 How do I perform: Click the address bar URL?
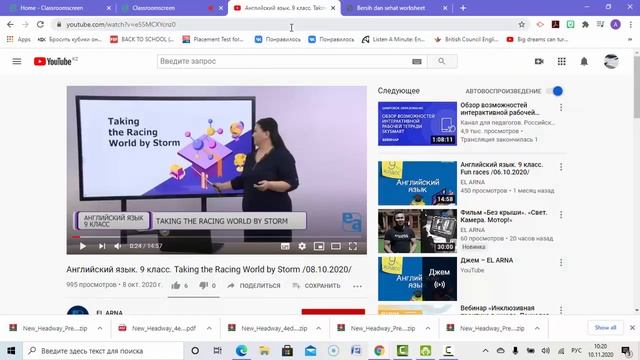[x=121, y=24]
